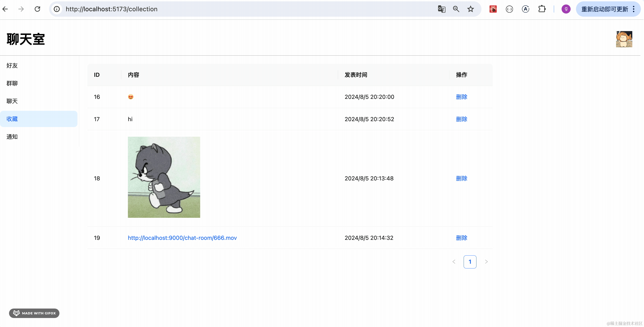
Task: Open the 666.mov video link
Action: coord(182,238)
